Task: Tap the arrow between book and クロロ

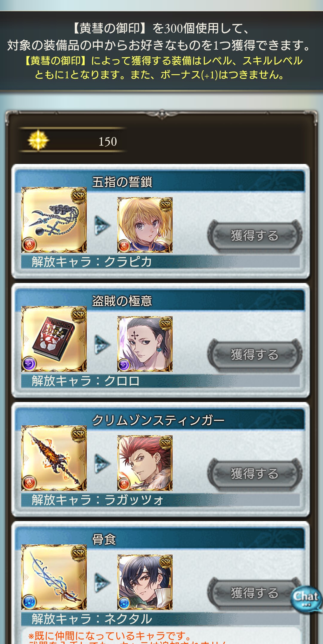Action: click(x=102, y=345)
